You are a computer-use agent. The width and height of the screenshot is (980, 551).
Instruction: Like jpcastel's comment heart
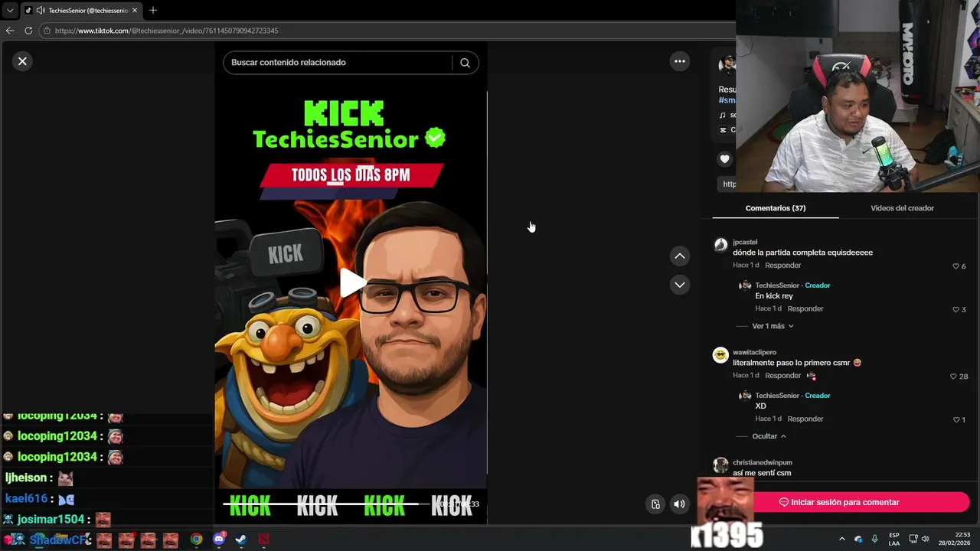tap(955, 266)
